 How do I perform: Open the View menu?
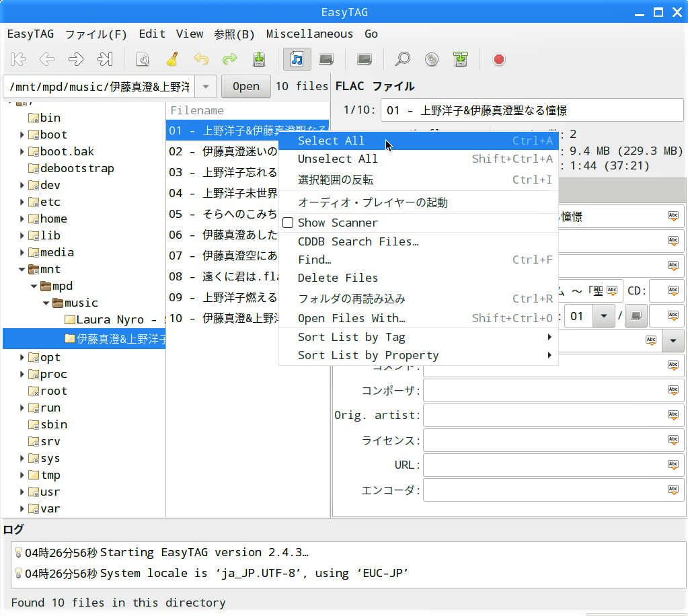click(190, 34)
